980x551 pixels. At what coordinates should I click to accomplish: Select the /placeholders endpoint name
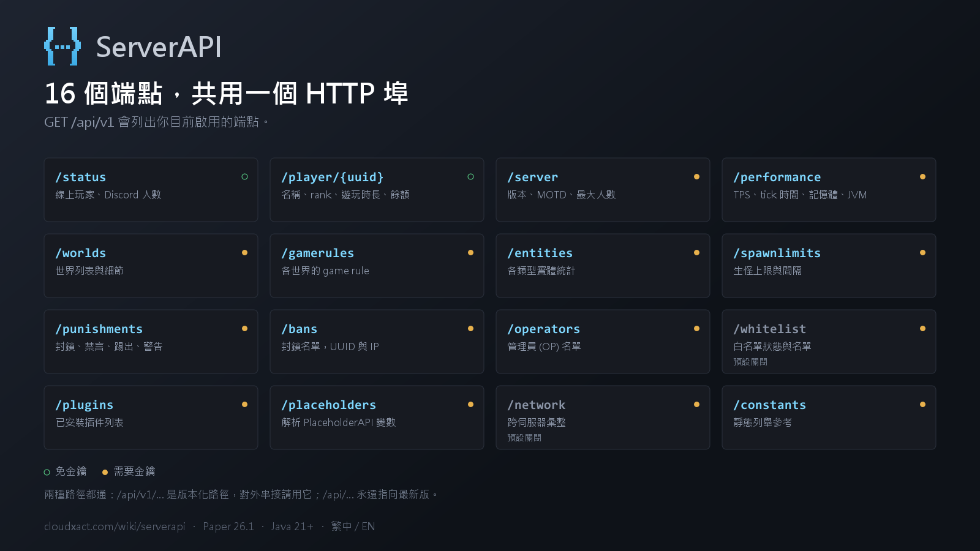click(x=328, y=405)
